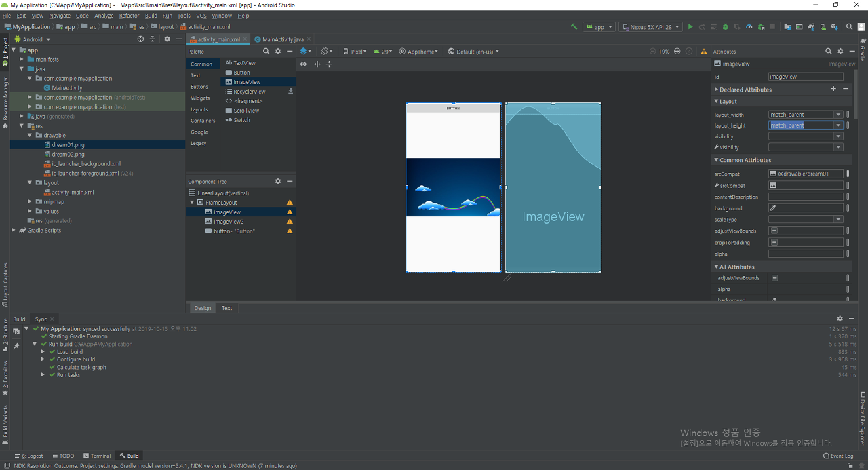Expand the Declared Attributes section
Viewport: 868px width, 470px height.
716,89
